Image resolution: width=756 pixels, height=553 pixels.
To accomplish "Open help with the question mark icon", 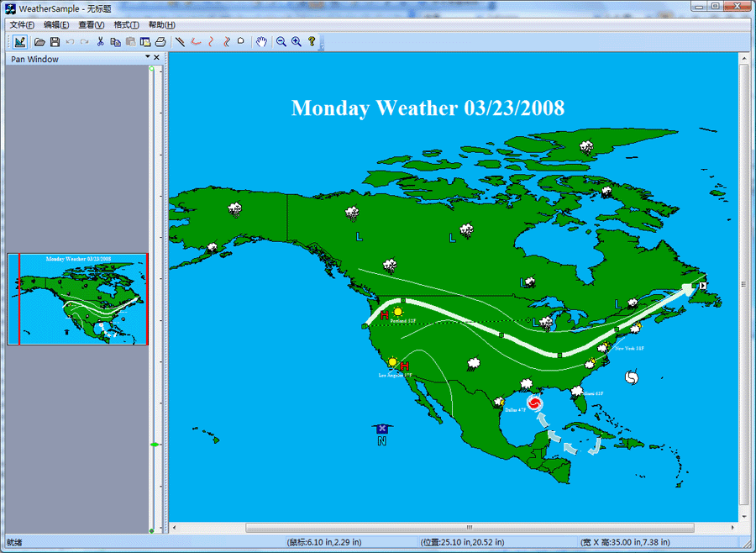I will pyautogui.click(x=312, y=42).
